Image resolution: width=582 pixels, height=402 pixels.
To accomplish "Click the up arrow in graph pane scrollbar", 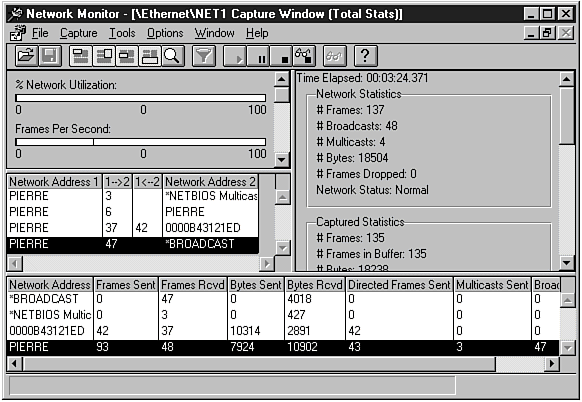I will coord(282,79).
